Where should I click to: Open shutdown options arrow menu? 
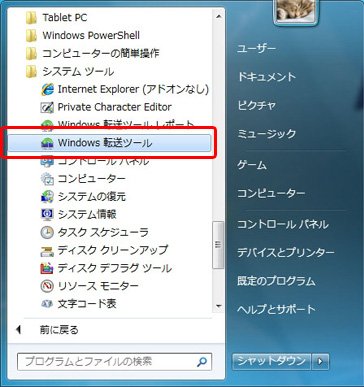point(320,361)
